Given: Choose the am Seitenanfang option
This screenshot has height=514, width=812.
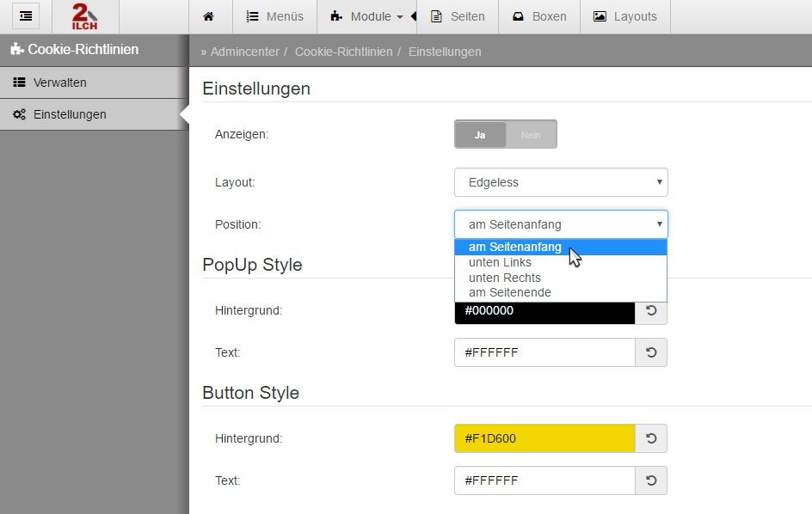Looking at the screenshot, I should pos(561,248).
